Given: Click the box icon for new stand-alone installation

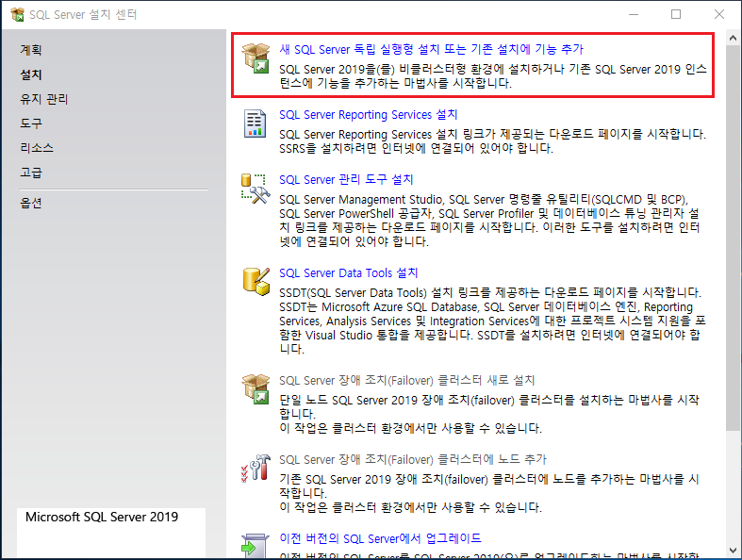Looking at the screenshot, I should 256,58.
